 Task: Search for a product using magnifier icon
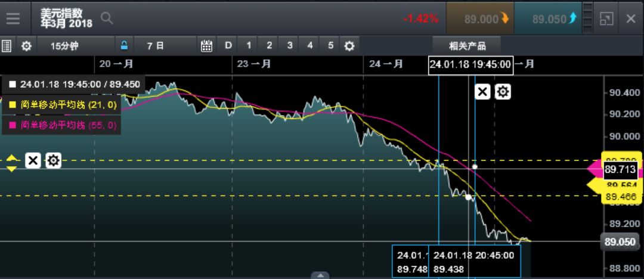tap(107, 18)
